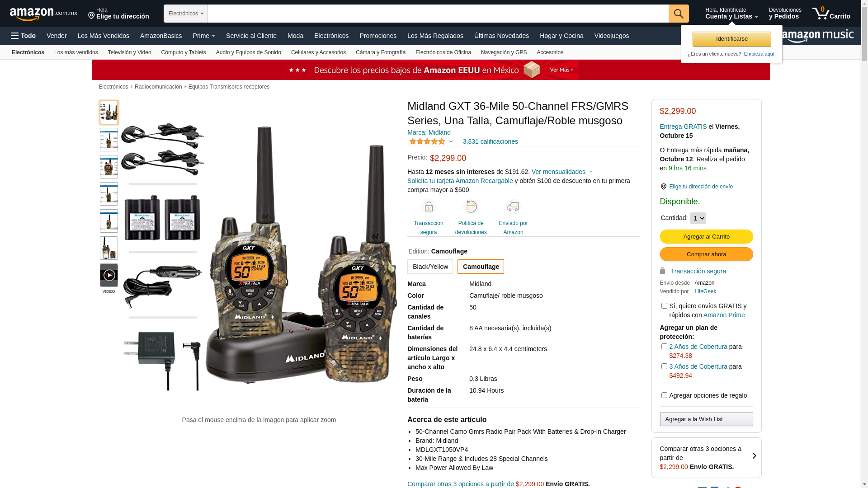Check the Amazon Prime free shipping checkbox

click(664, 306)
